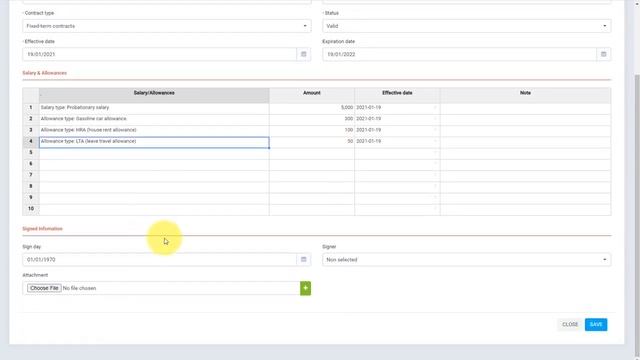Click the amount cell showing 300

point(312,119)
